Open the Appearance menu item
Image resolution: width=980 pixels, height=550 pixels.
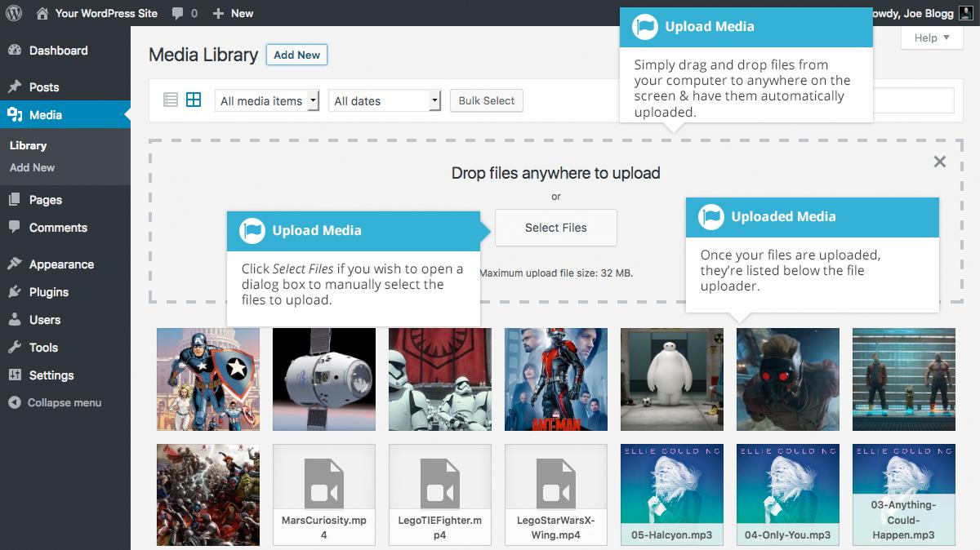tap(65, 264)
